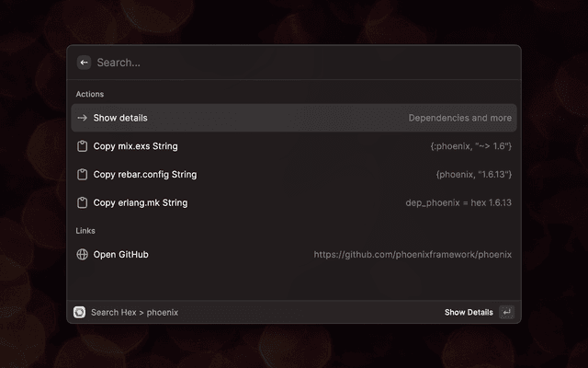This screenshot has height=368, width=588.
Task: Click the arrow icon beside Show details
Action: [82, 118]
